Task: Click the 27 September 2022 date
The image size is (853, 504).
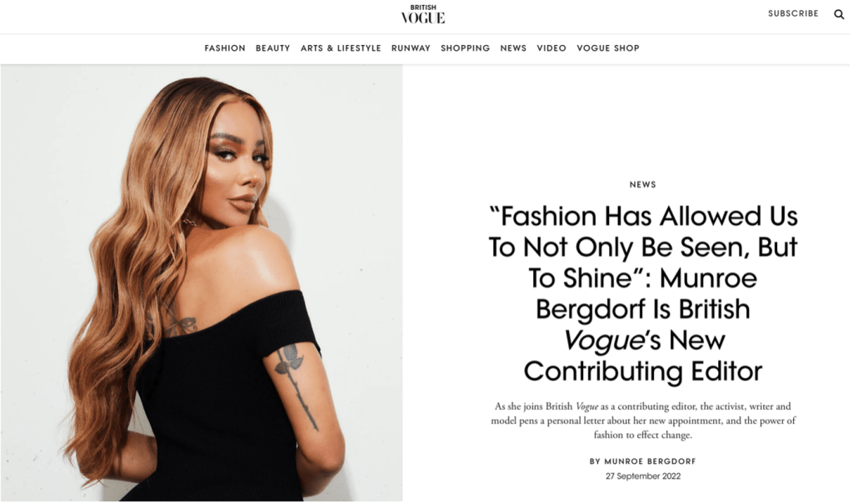Action: click(642, 477)
